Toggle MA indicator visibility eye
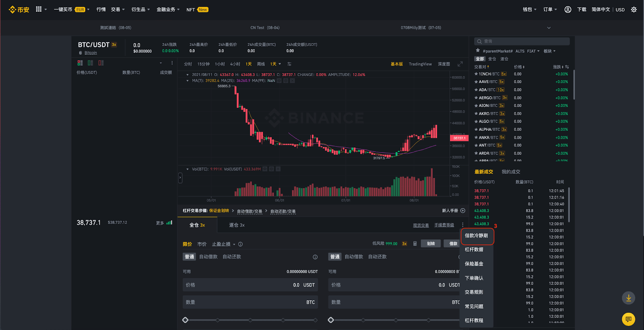Image resolution: width=644 pixels, height=330 pixels. pos(279,80)
